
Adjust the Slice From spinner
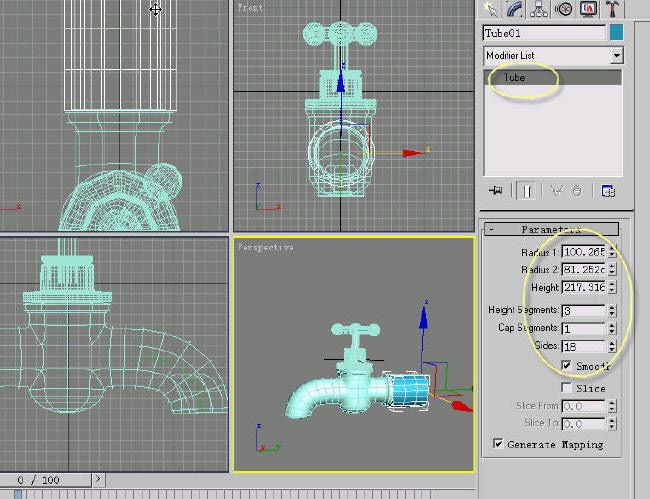pos(612,406)
